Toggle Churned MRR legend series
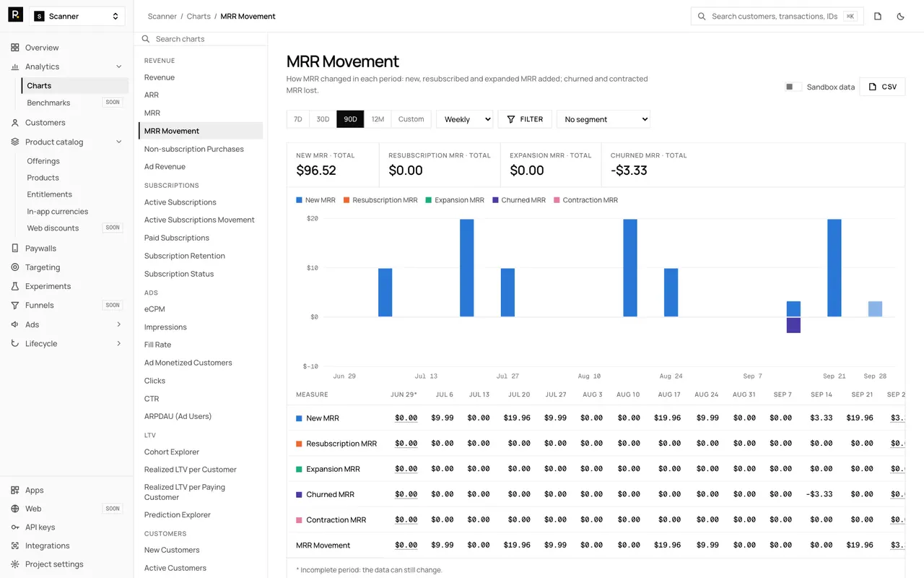Viewport: 924px width, 578px height. pos(519,200)
